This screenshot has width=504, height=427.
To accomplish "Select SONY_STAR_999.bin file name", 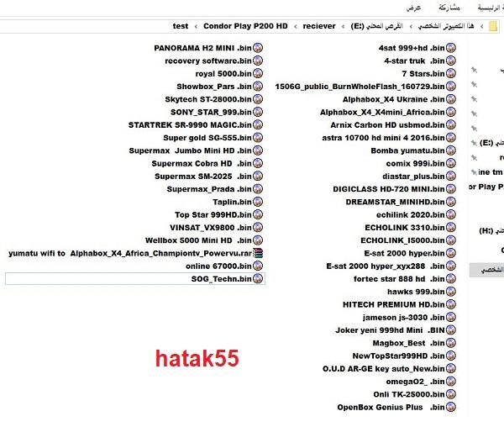I will tap(211, 113).
